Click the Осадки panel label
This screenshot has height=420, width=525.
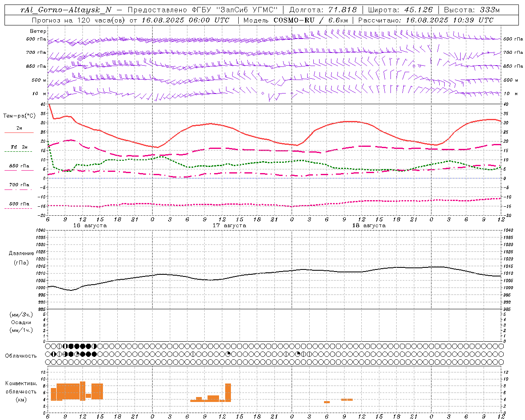click(21, 322)
